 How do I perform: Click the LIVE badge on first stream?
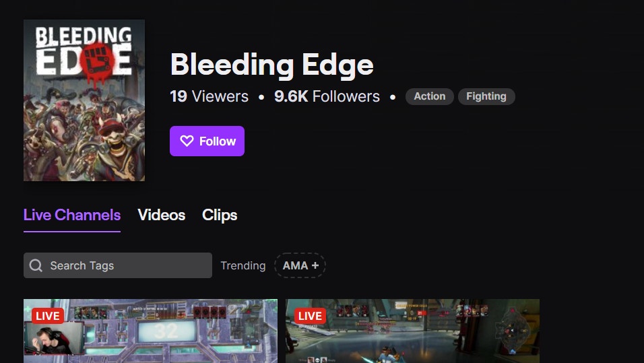coord(48,316)
